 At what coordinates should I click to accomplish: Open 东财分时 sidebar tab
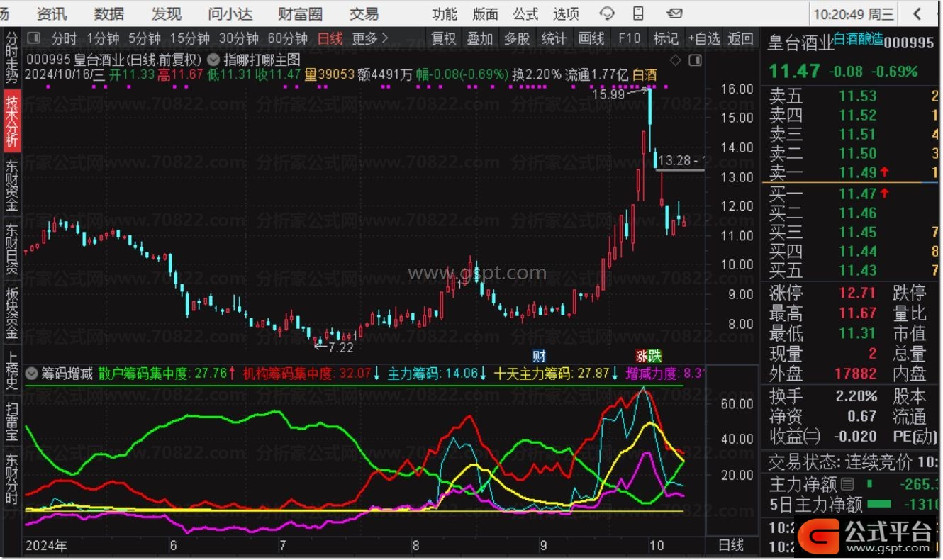pyautogui.click(x=12, y=479)
